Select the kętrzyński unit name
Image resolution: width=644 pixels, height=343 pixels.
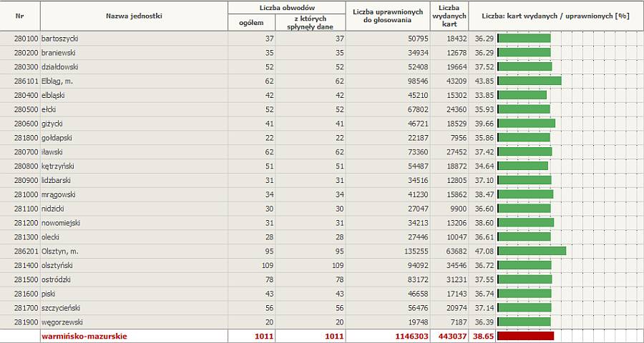tap(57, 166)
